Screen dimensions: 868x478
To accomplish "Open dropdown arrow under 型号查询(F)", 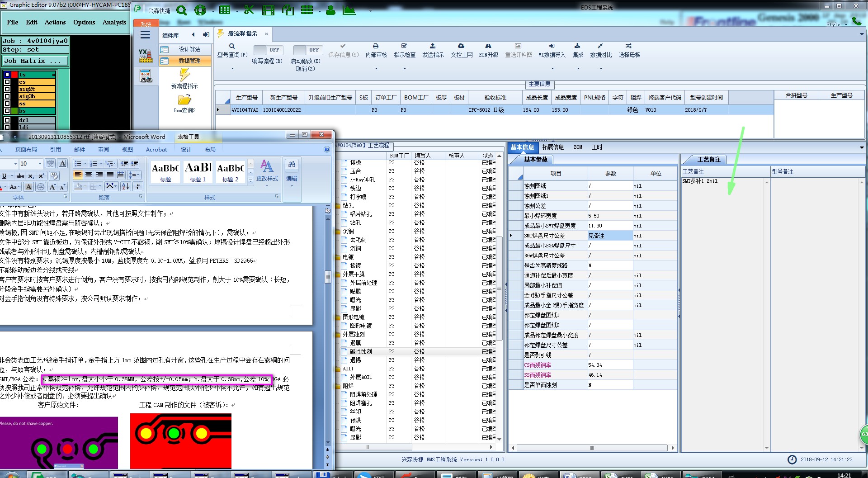I will (232, 69).
